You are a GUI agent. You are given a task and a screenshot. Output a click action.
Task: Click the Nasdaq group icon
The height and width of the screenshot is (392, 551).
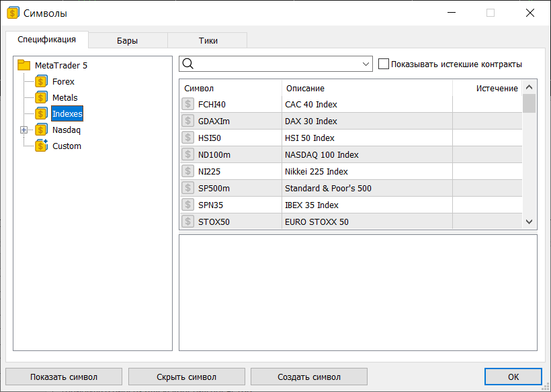[x=41, y=130]
